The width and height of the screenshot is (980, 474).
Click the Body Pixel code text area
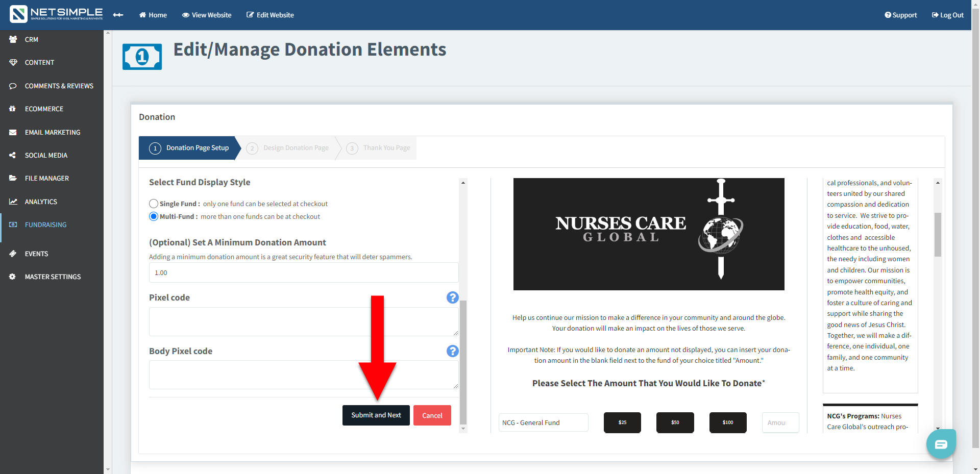(304, 375)
